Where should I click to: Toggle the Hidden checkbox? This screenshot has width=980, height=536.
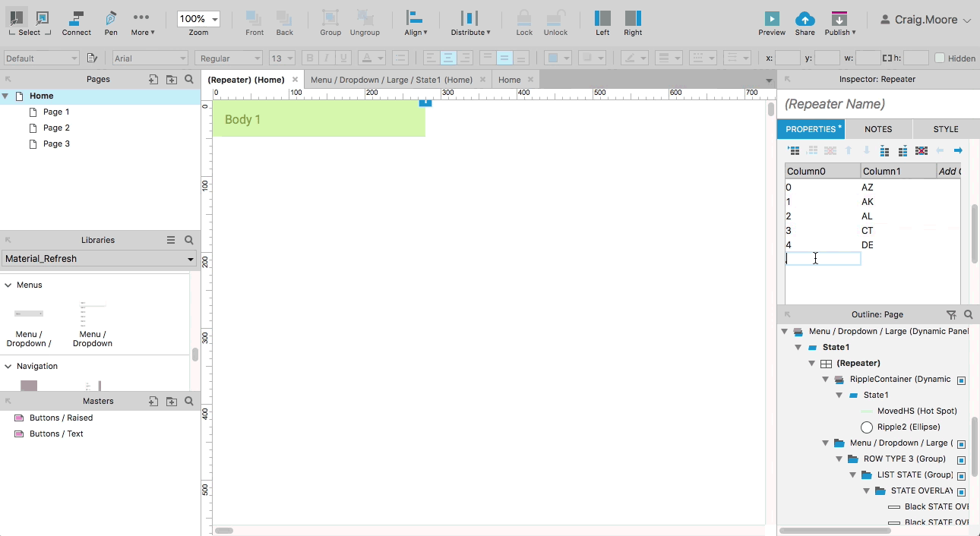coord(940,58)
